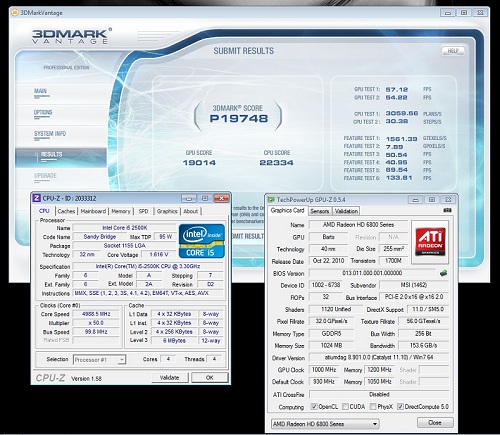Switch to CPU-Z Graphics tab
500x435 pixels.
tap(167, 211)
